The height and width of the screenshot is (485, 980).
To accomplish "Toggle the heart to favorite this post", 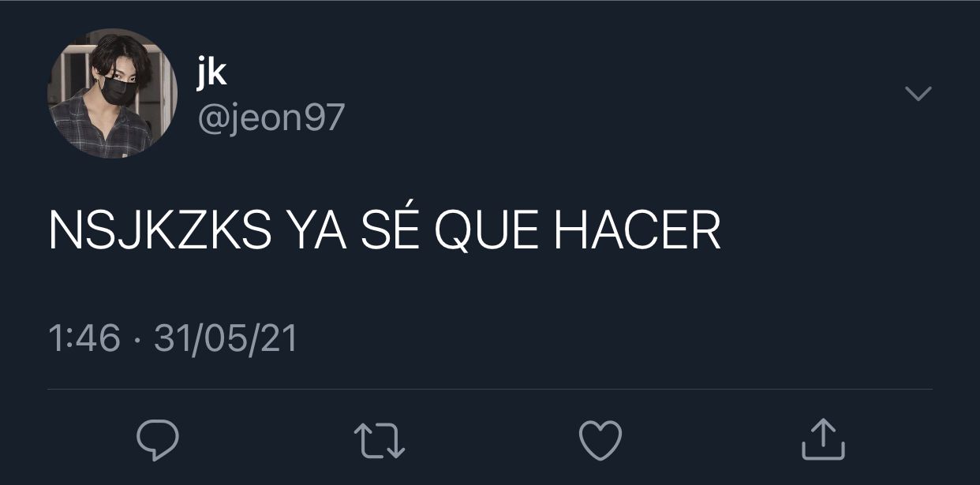I will coord(600,440).
